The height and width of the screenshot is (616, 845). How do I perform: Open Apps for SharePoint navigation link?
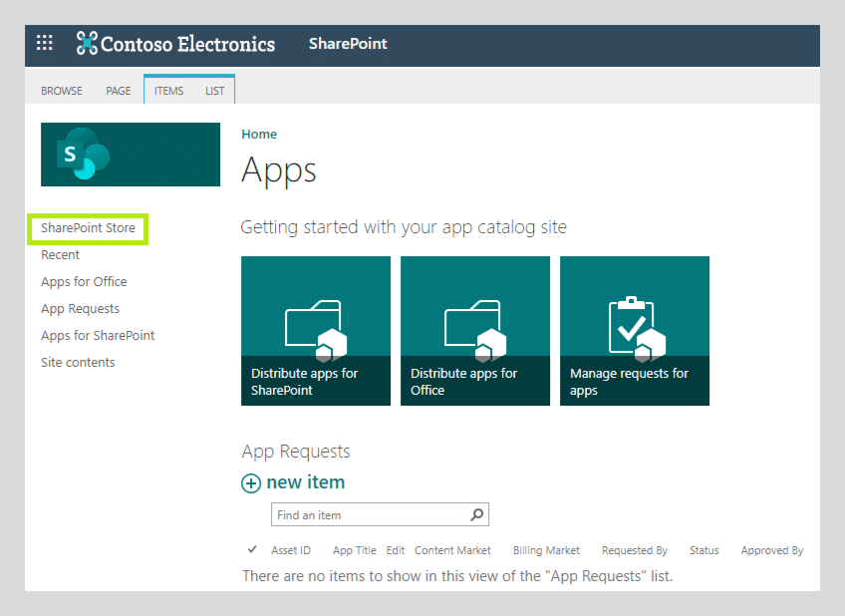[98, 336]
